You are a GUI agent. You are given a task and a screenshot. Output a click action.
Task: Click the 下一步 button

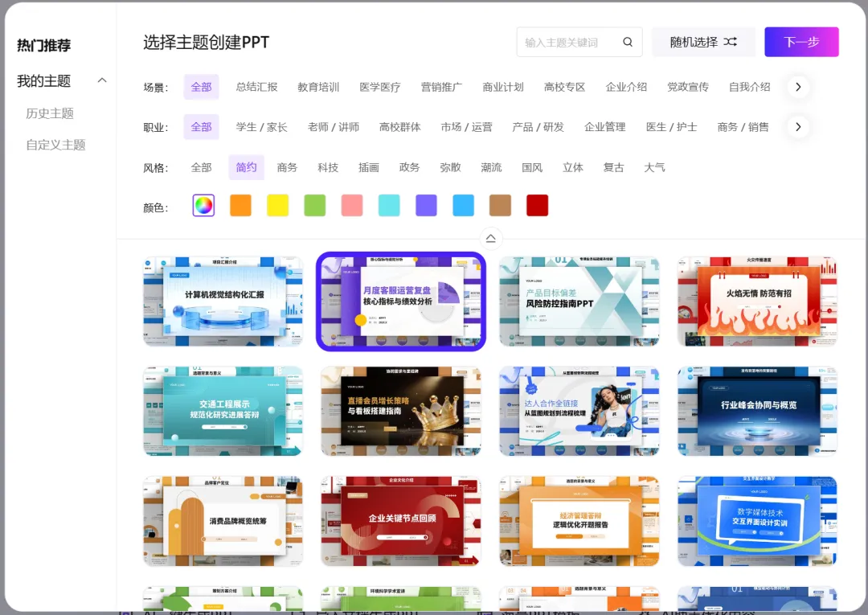[801, 42]
